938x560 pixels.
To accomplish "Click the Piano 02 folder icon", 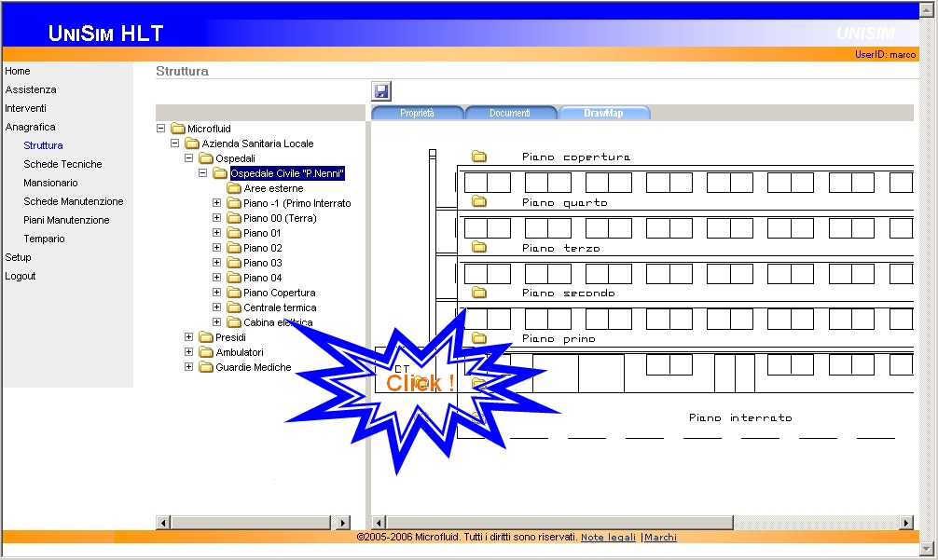I will tap(234, 248).
